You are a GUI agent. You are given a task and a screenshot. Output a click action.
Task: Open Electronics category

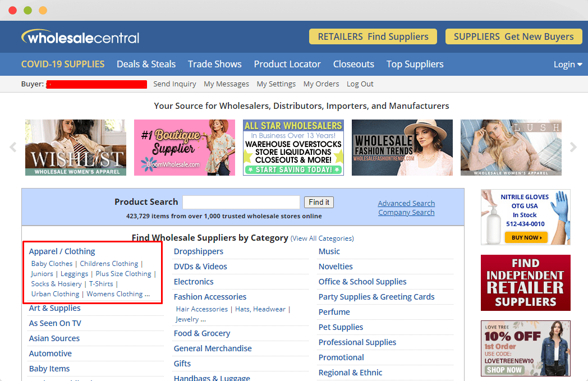(194, 282)
